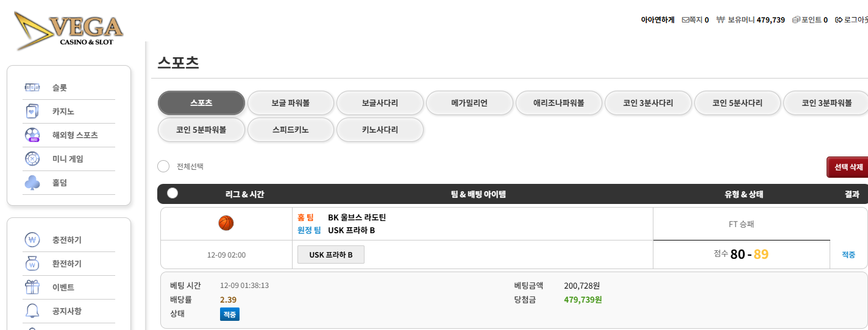
Task: Click the casino playing cards icon
Action: point(32,111)
